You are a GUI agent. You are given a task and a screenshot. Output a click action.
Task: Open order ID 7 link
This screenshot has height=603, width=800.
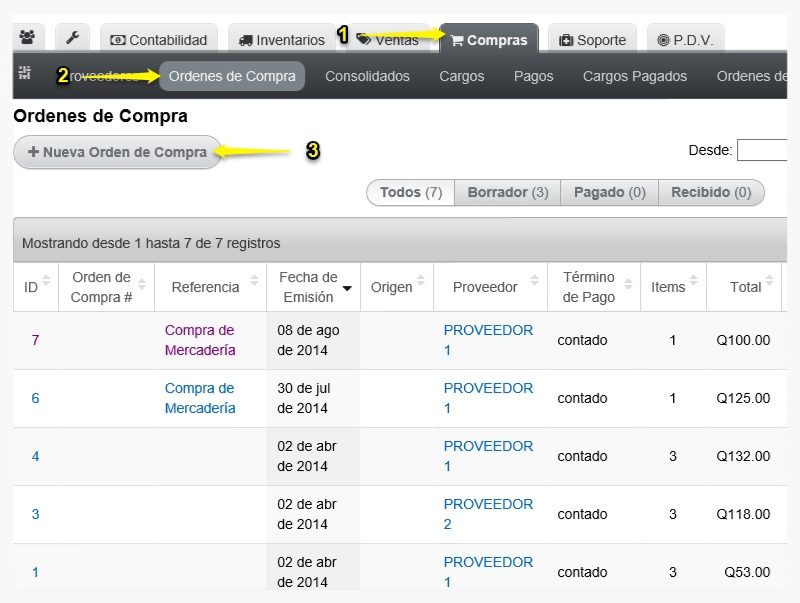pos(35,340)
